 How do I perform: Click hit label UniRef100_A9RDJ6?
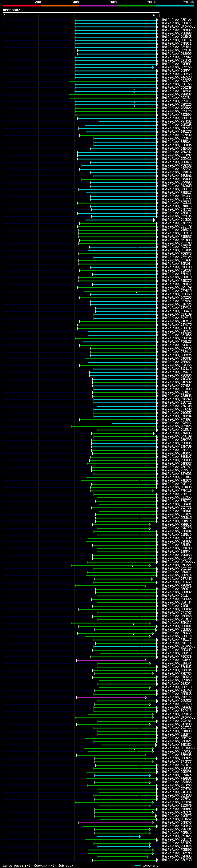[x=177, y=525]
